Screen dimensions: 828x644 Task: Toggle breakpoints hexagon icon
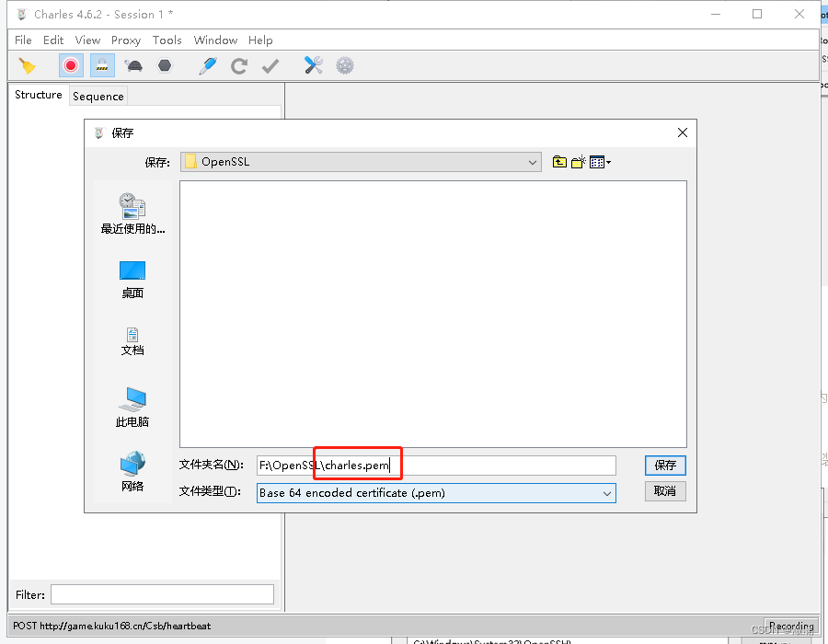coord(166,66)
